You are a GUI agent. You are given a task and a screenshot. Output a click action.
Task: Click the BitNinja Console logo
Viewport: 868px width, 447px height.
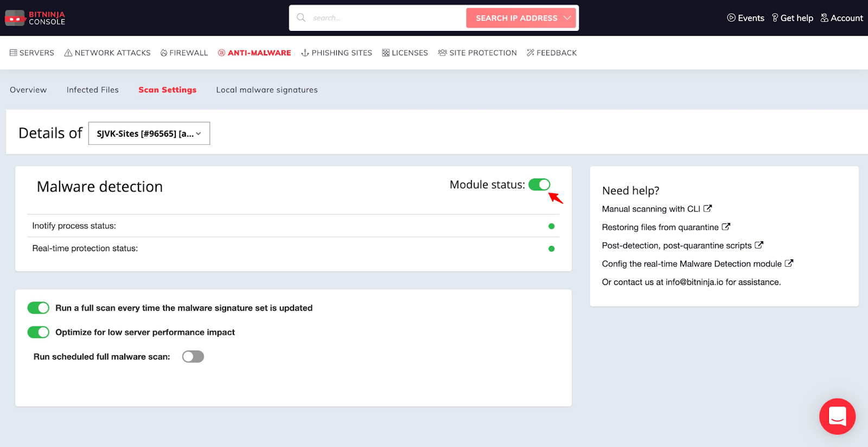(35, 18)
